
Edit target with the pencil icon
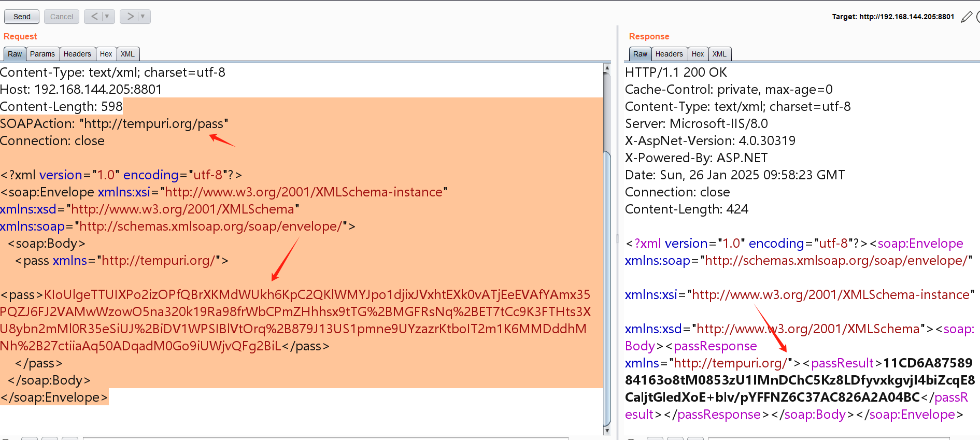click(967, 17)
